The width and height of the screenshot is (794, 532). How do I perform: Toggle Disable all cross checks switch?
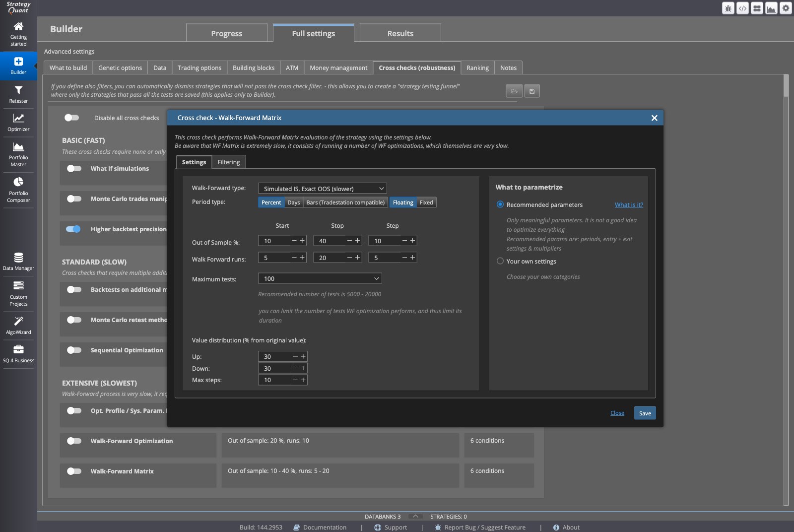pos(72,118)
